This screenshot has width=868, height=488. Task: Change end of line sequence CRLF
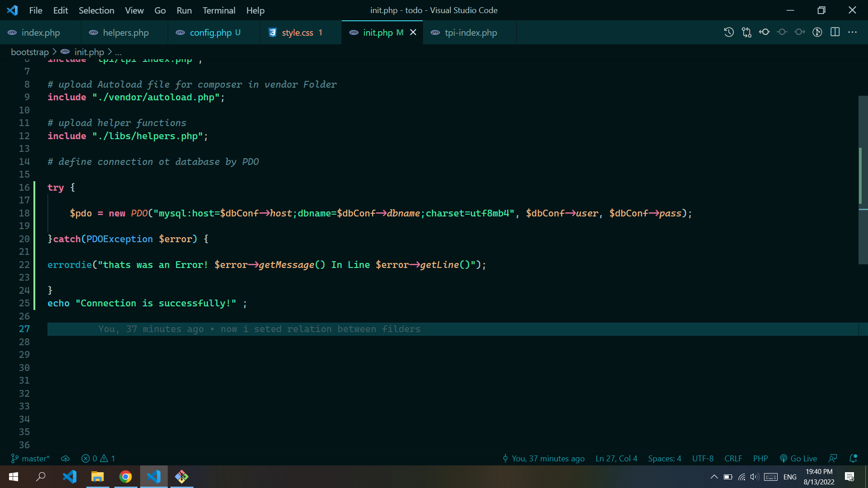pyautogui.click(x=733, y=458)
